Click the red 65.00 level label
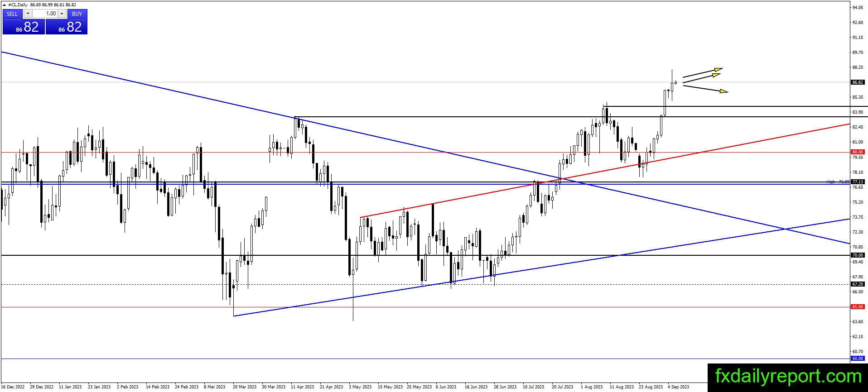Viewport: 868px width, 392px height. click(x=858, y=307)
